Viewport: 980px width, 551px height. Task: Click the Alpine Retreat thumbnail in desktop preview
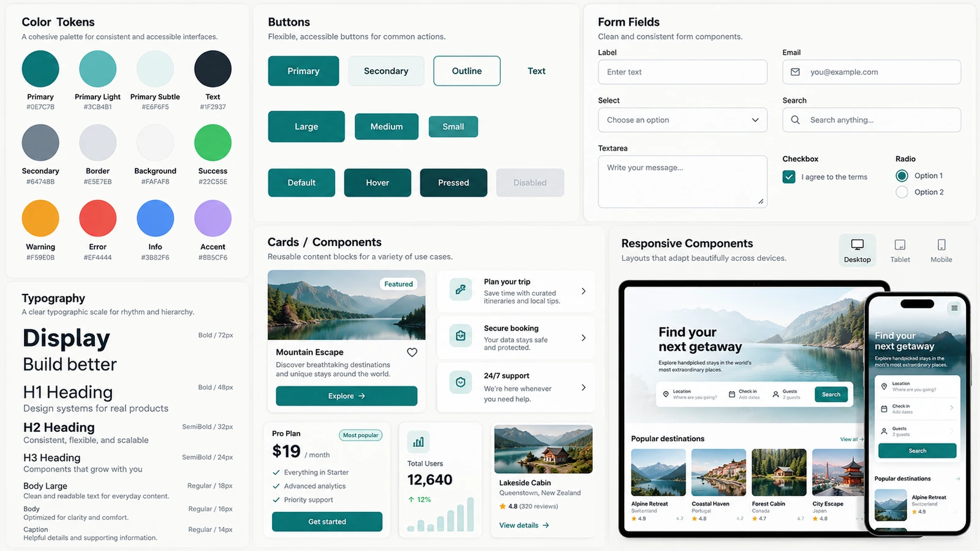(x=658, y=473)
